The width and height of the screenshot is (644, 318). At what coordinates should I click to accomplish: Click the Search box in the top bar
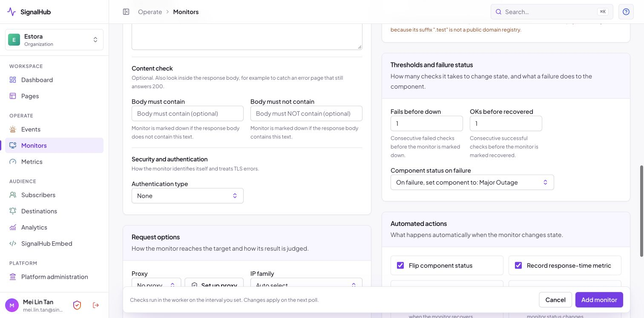click(552, 12)
